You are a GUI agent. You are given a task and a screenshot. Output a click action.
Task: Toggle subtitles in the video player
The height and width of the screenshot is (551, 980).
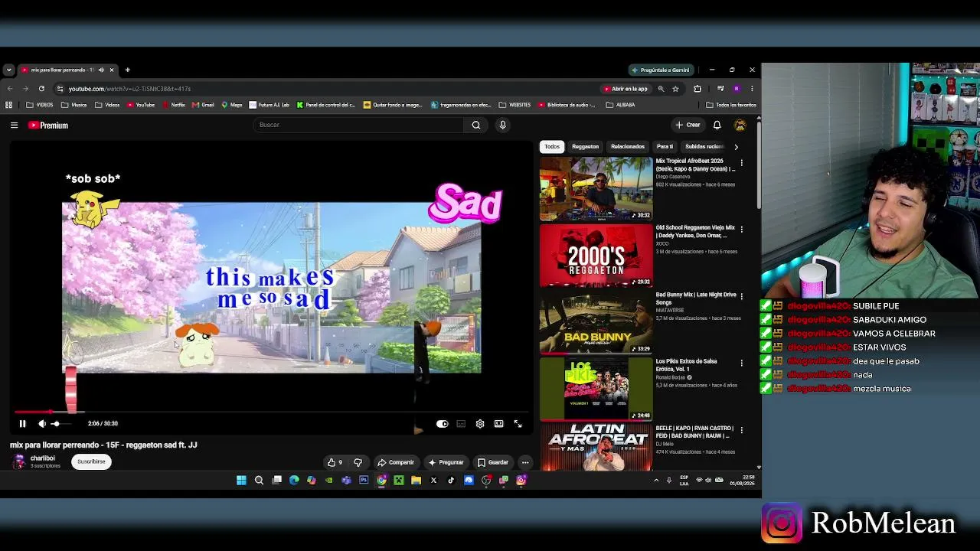point(461,423)
